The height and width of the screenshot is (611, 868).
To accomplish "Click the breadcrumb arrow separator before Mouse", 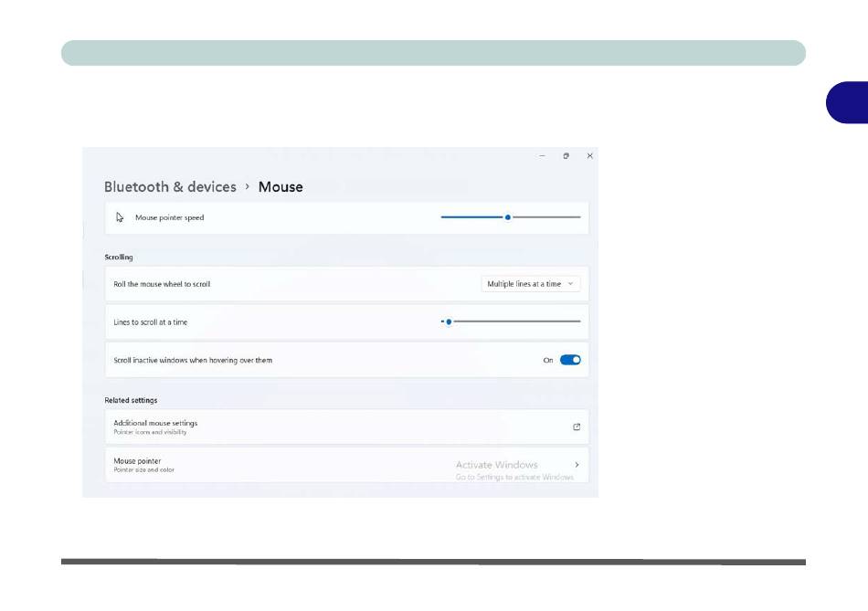I will (x=247, y=187).
